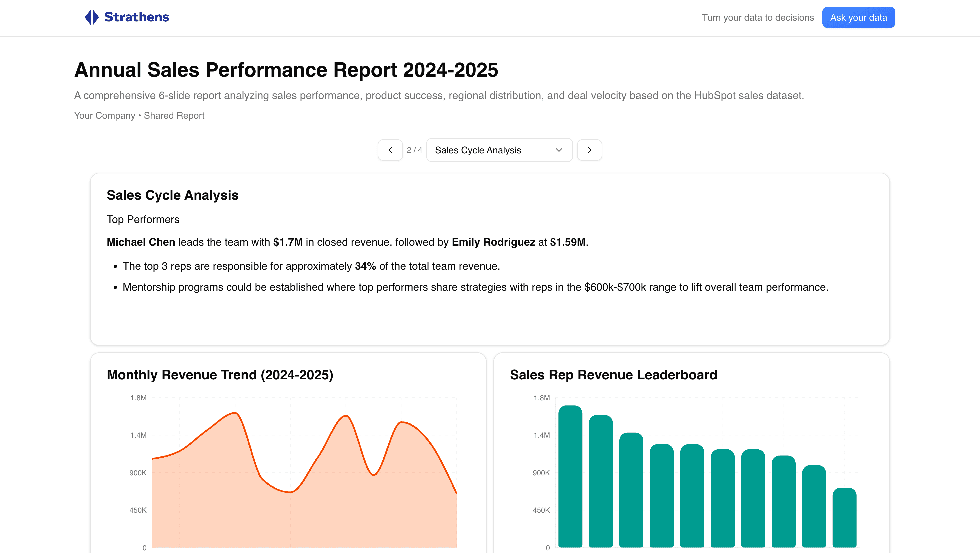Viewport: 980px width, 553px height.
Task: Click the Your Company Shared Report subtitle
Action: click(140, 115)
